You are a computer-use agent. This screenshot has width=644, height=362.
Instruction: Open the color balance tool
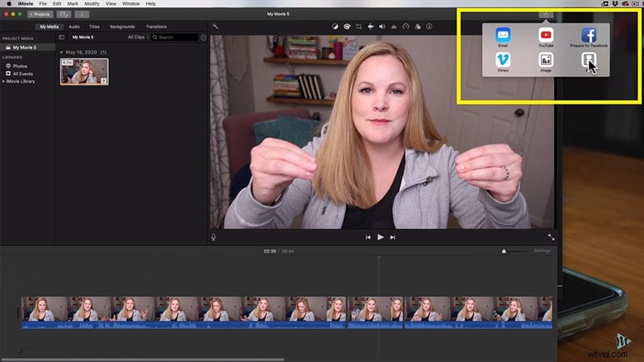coord(335,27)
